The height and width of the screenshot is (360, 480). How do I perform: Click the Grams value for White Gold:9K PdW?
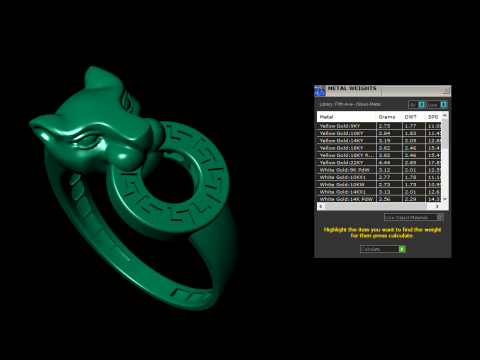(x=389, y=170)
